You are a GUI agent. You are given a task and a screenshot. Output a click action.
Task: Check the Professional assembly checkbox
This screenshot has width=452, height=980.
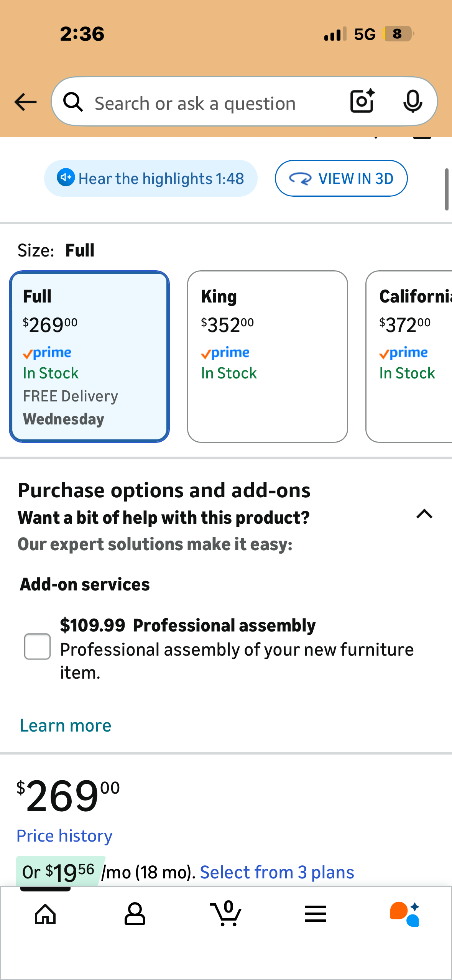[x=37, y=646]
